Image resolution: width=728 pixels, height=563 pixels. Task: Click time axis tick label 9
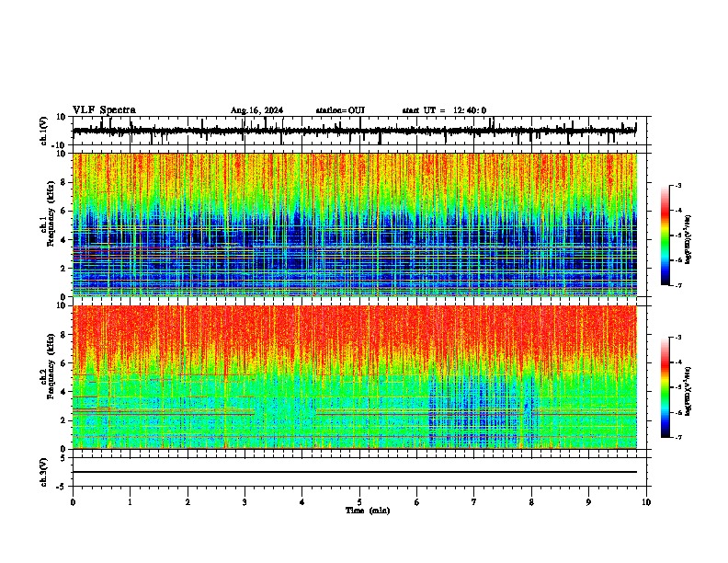tap(588, 502)
